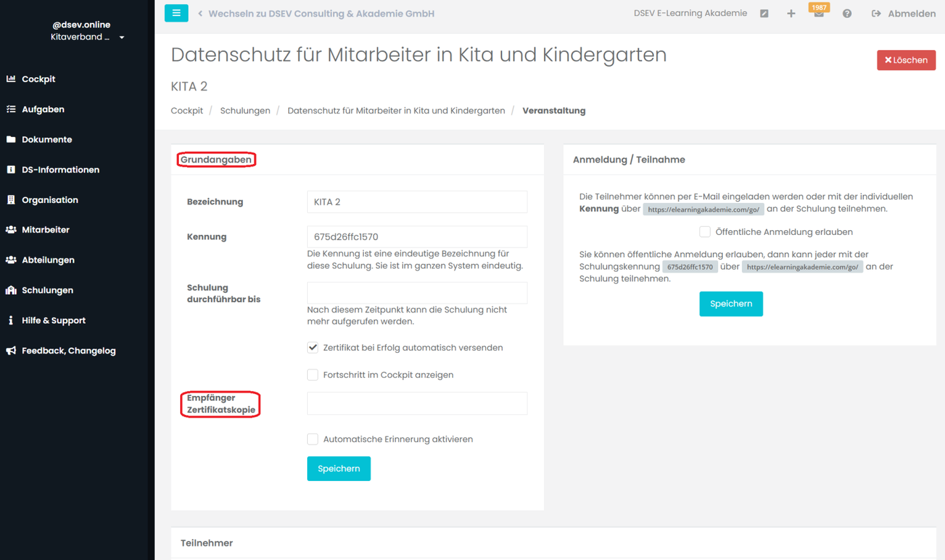Image resolution: width=945 pixels, height=560 pixels.
Task: Click the red Löschen button
Action: [906, 60]
